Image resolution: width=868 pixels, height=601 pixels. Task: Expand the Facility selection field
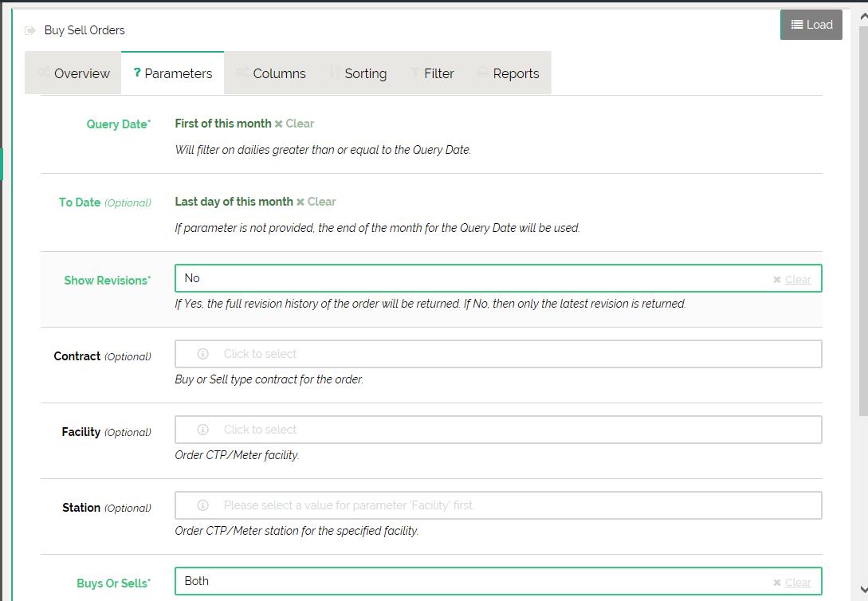[510, 430]
